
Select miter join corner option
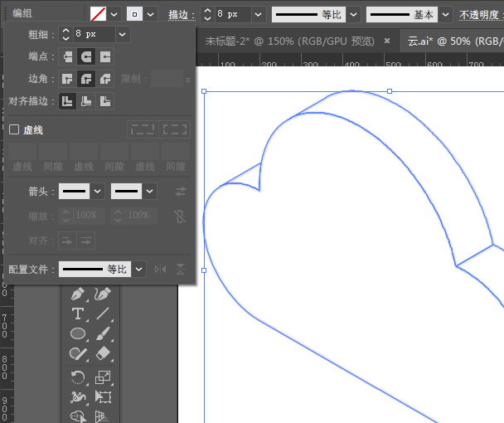point(68,79)
